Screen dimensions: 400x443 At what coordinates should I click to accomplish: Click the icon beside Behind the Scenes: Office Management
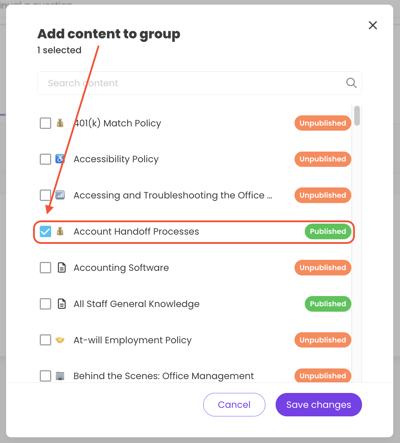coord(60,376)
